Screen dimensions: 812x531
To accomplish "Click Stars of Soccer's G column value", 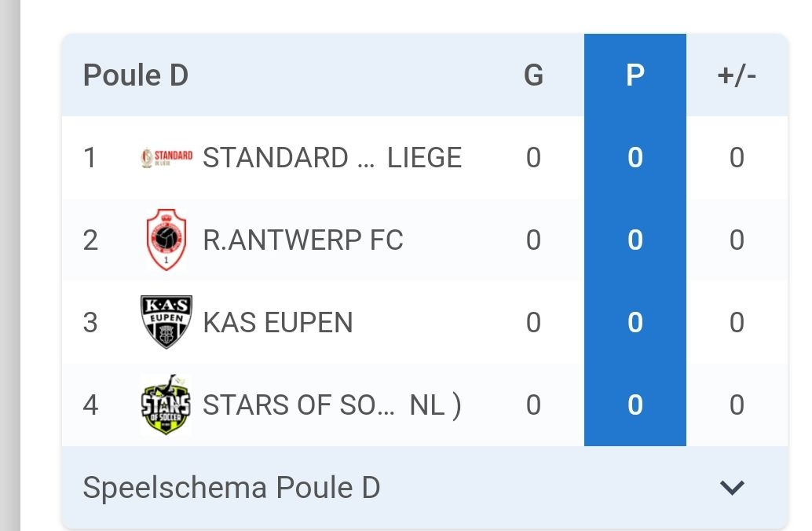I will pos(533,405).
